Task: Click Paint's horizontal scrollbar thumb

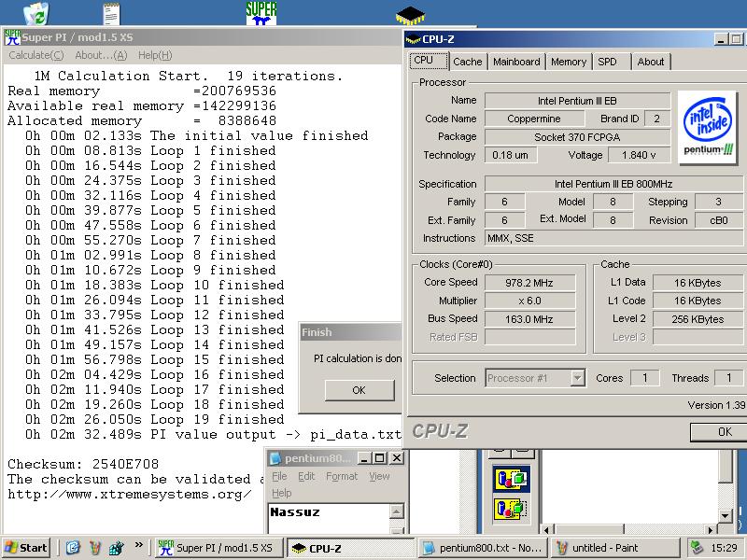Action: pos(590,529)
